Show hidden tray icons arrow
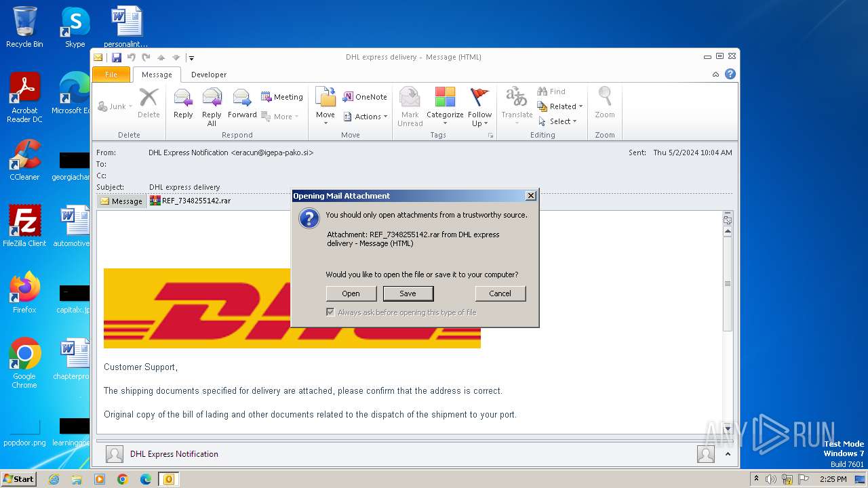 click(756, 479)
